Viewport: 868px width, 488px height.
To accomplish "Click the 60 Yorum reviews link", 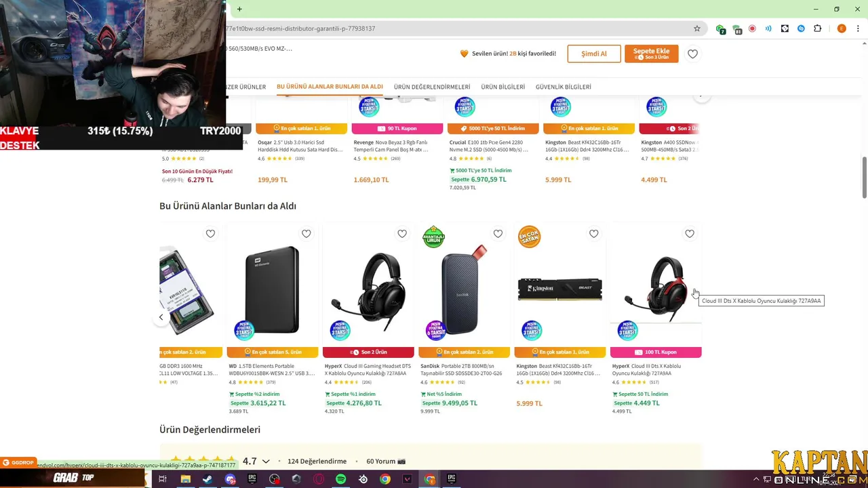I will 386,462.
